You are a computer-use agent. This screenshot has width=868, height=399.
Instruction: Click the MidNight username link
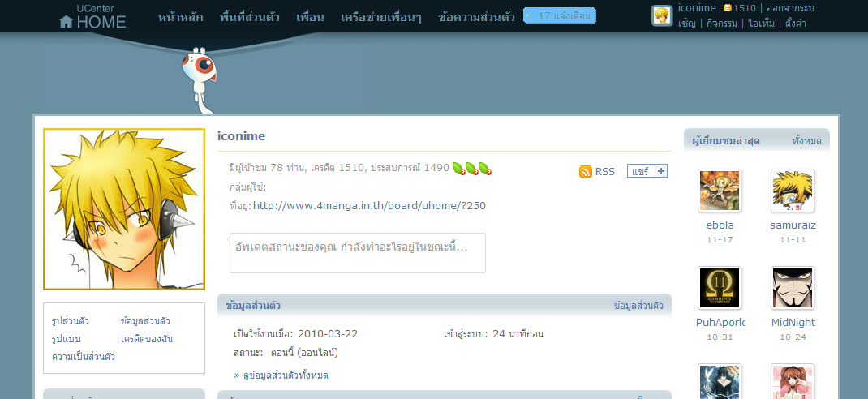point(793,323)
